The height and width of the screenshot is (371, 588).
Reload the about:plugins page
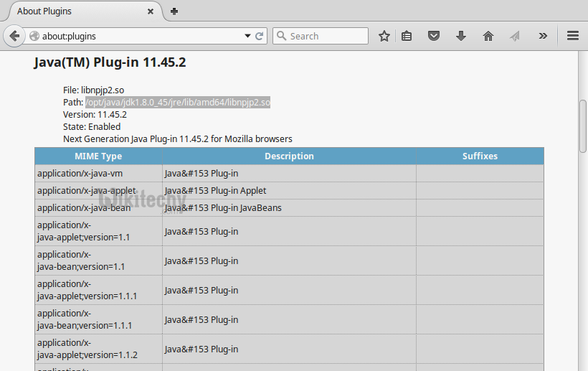point(259,36)
